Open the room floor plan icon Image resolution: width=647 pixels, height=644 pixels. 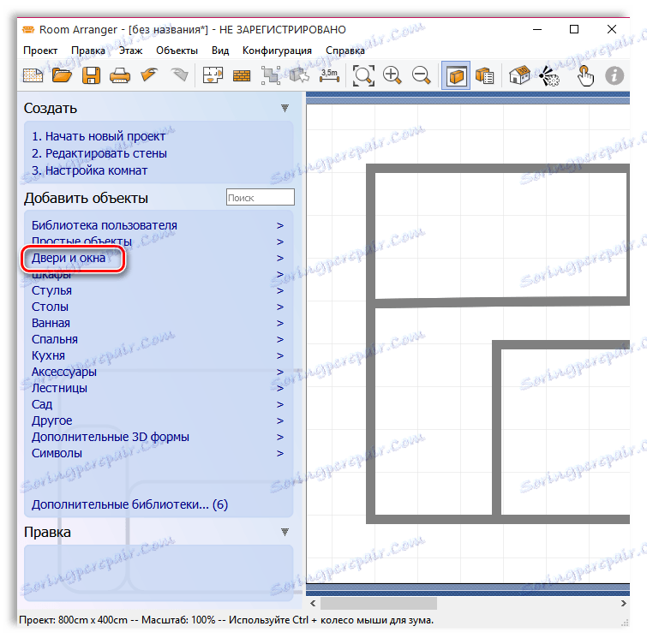coord(213,76)
